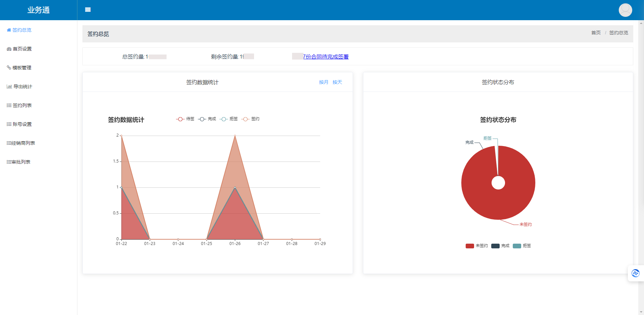
Task: Click the 完成 label above the pie
Action: [469, 142]
